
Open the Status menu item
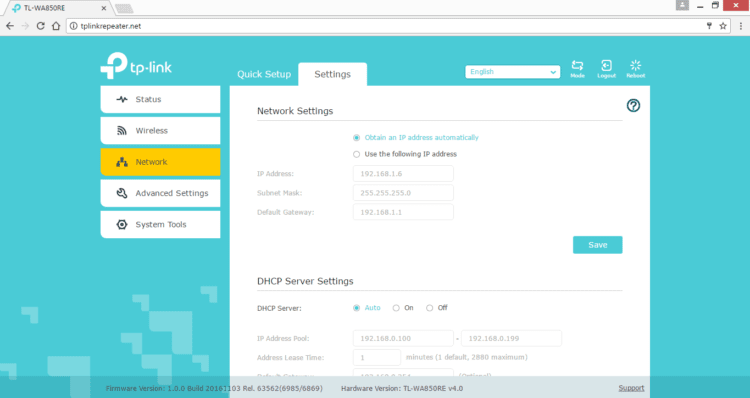click(160, 100)
